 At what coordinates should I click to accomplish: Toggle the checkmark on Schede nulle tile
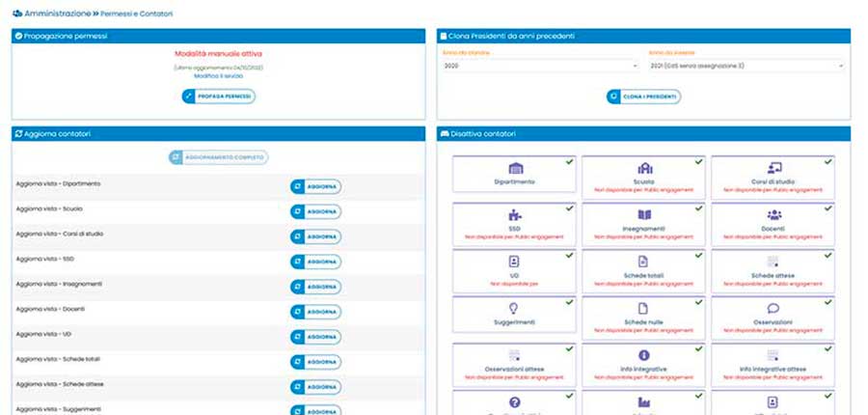[700, 302]
